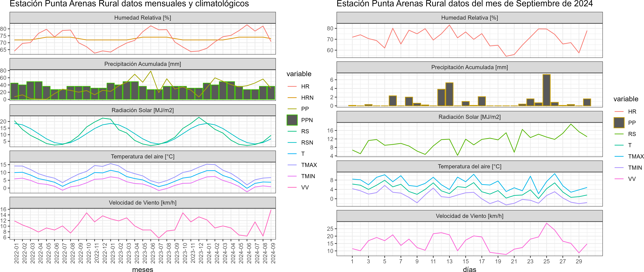Click the x-axis label '2022-12'
Image resolution: width=644 pixels, height=272 pixels.
[105, 253]
